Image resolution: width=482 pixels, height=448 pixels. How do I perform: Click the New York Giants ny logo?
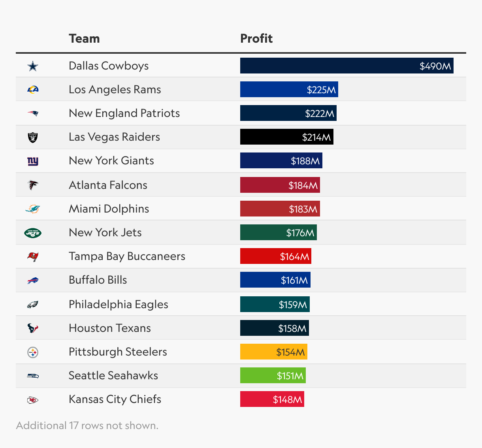(x=33, y=161)
